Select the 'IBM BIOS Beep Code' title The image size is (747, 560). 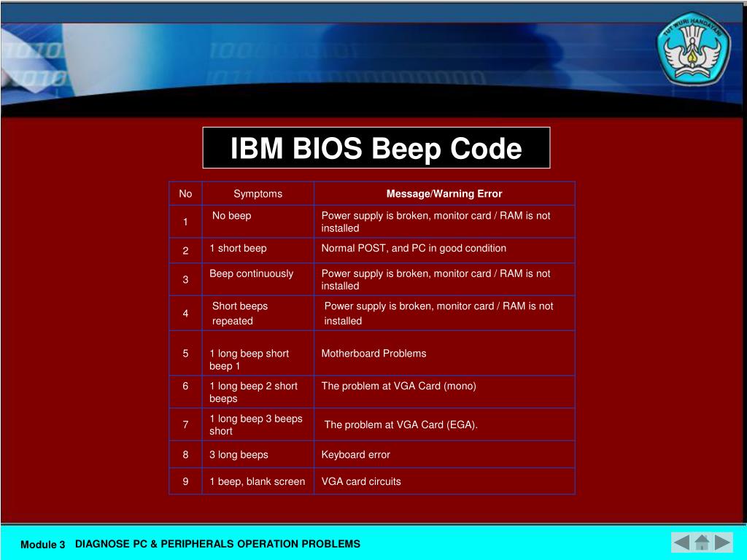376,147
